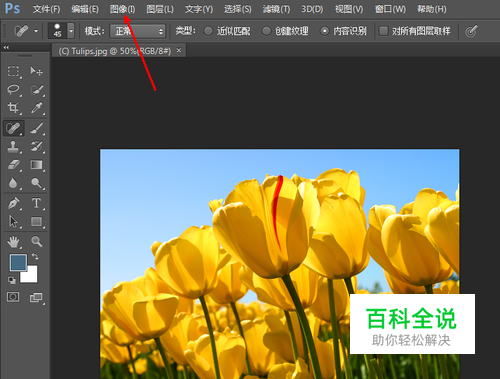
Task: Open the 视图(V) menu
Action: (349, 9)
